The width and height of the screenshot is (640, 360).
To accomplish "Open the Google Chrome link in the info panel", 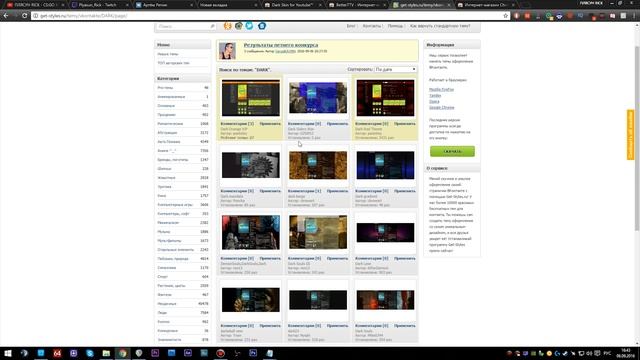I will point(442,107).
